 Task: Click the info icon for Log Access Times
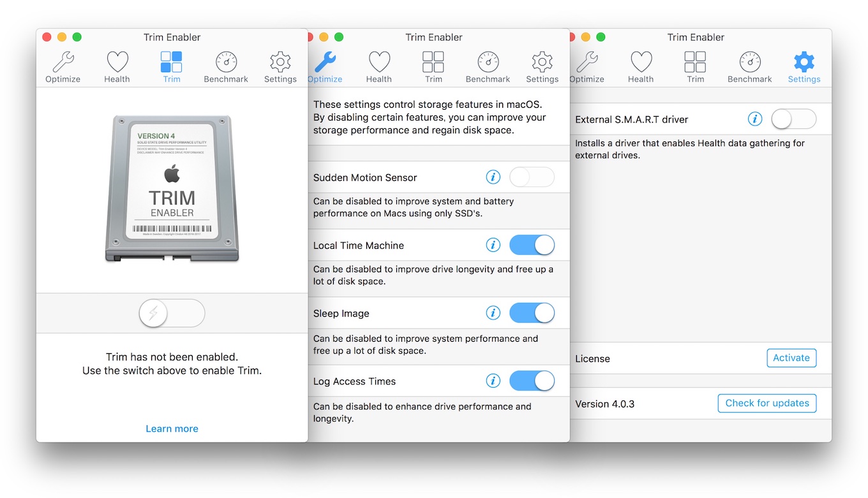[x=493, y=381]
